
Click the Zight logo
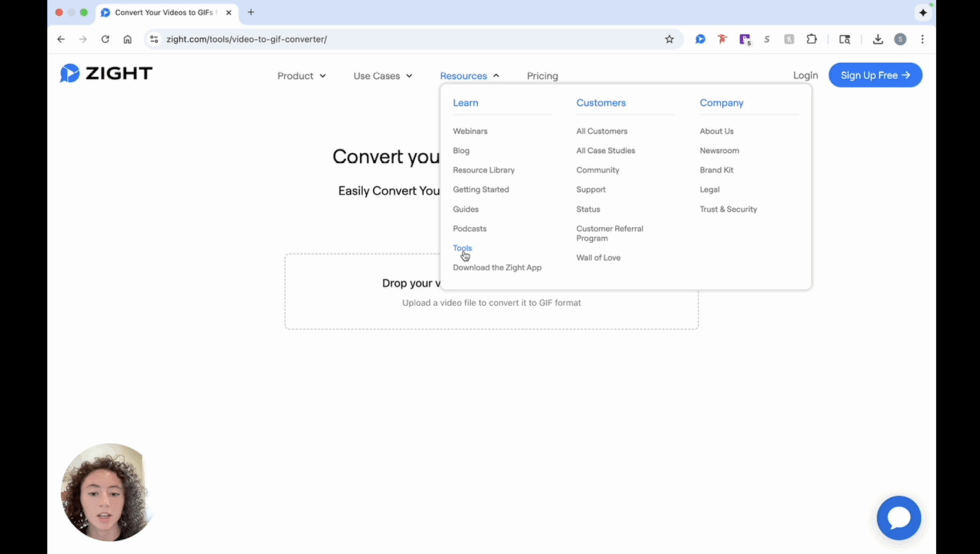click(x=105, y=73)
